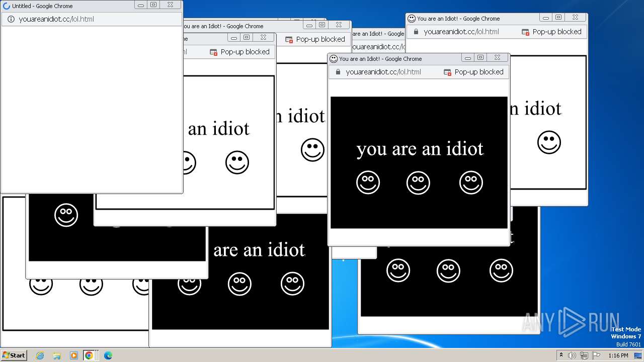
Task: Click the 'an idiot' text in the white page beside Untitled
Action: click(x=219, y=129)
